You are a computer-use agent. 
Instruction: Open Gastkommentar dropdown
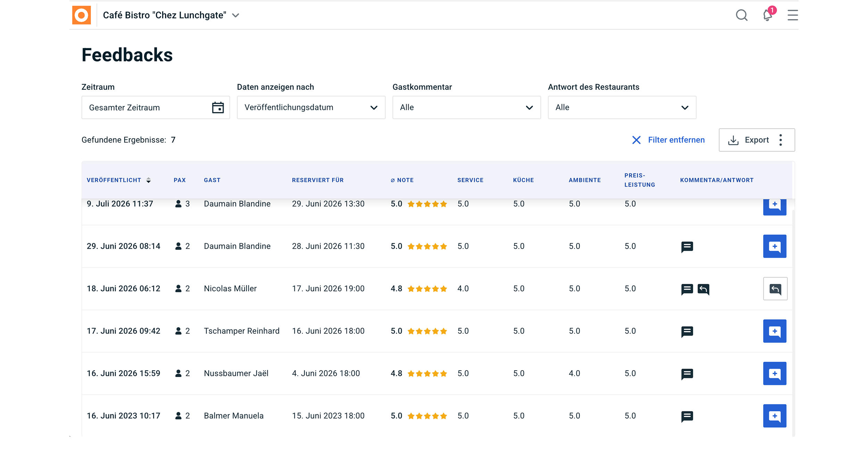[467, 107]
